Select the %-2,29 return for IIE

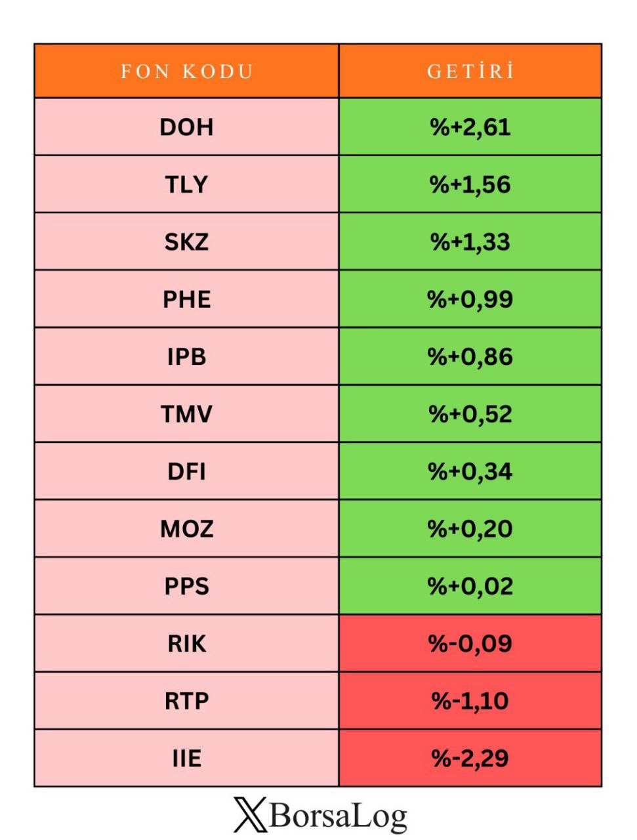point(470,759)
